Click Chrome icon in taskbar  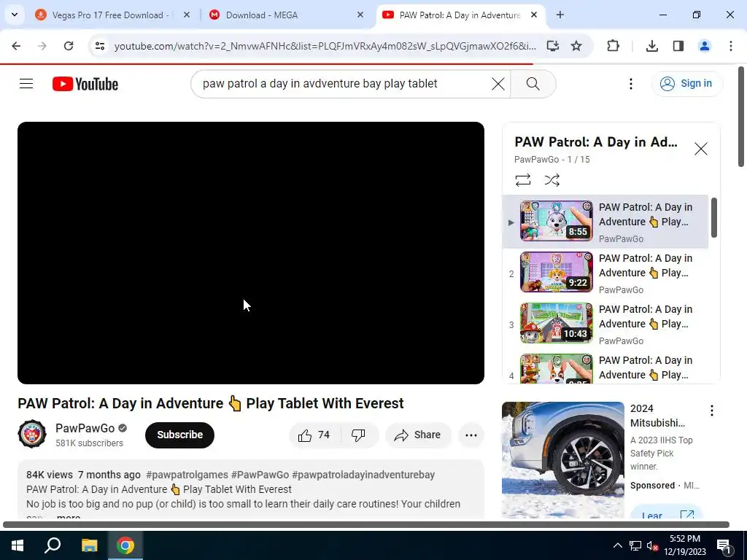(x=125, y=545)
